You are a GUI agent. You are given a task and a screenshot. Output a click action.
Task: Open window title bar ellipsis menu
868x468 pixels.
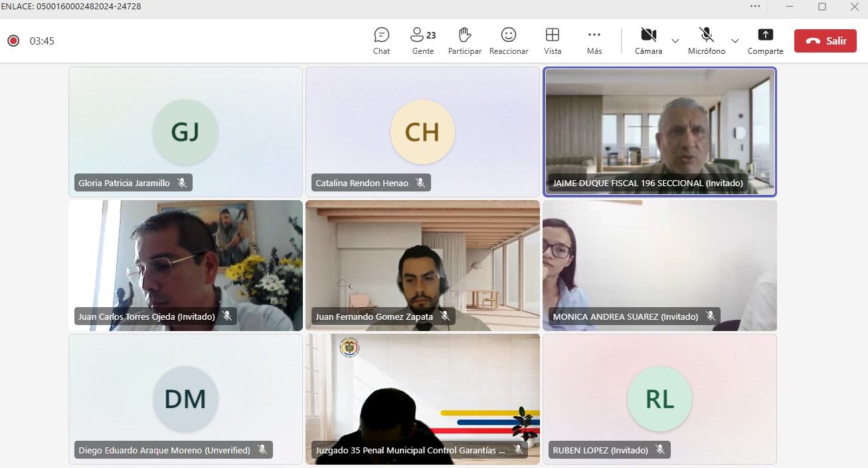point(755,7)
